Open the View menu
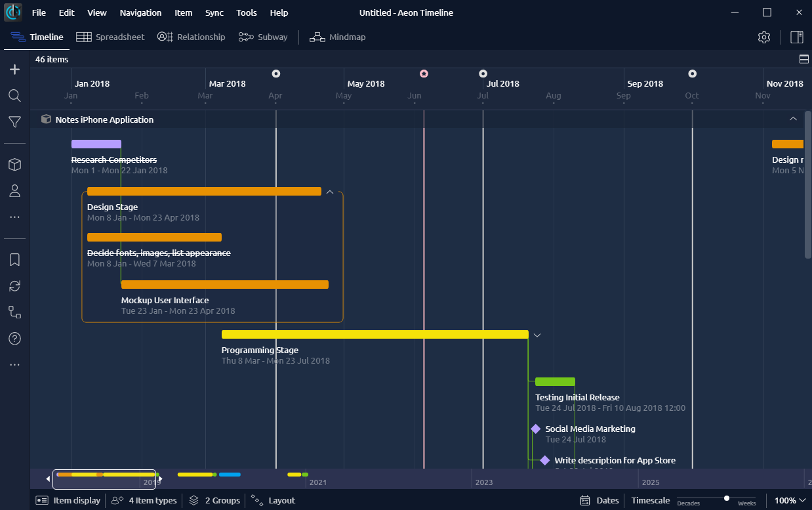The image size is (812, 510). 96,12
